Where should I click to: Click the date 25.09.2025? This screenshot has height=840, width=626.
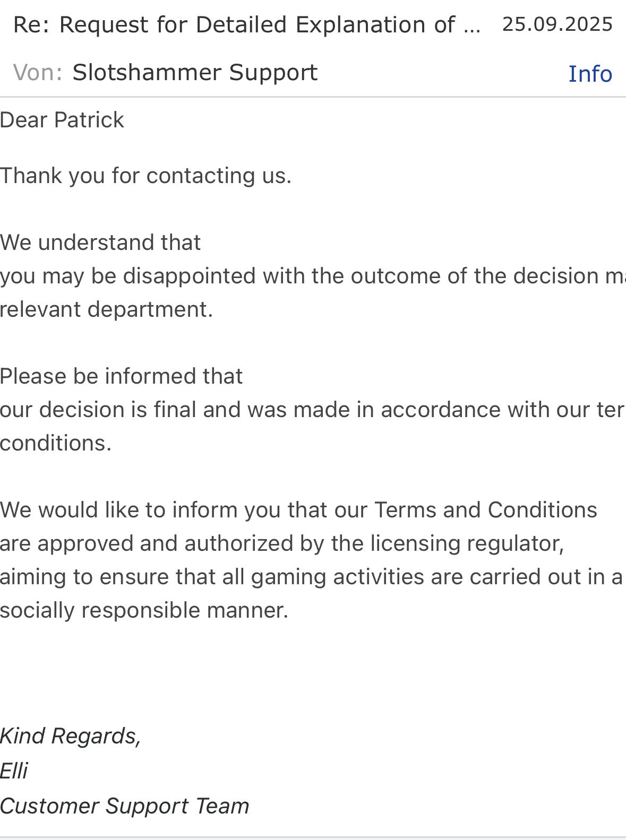click(557, 24)
